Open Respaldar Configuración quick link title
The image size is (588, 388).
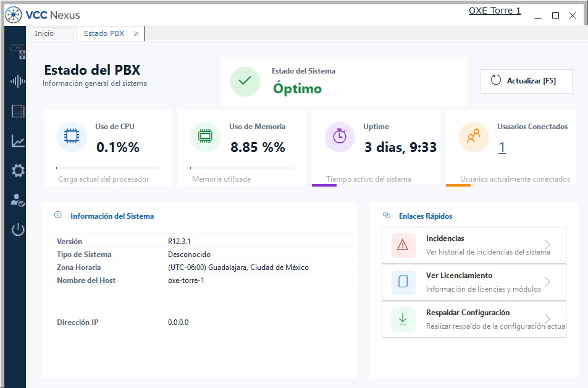[x=468, y=313]
